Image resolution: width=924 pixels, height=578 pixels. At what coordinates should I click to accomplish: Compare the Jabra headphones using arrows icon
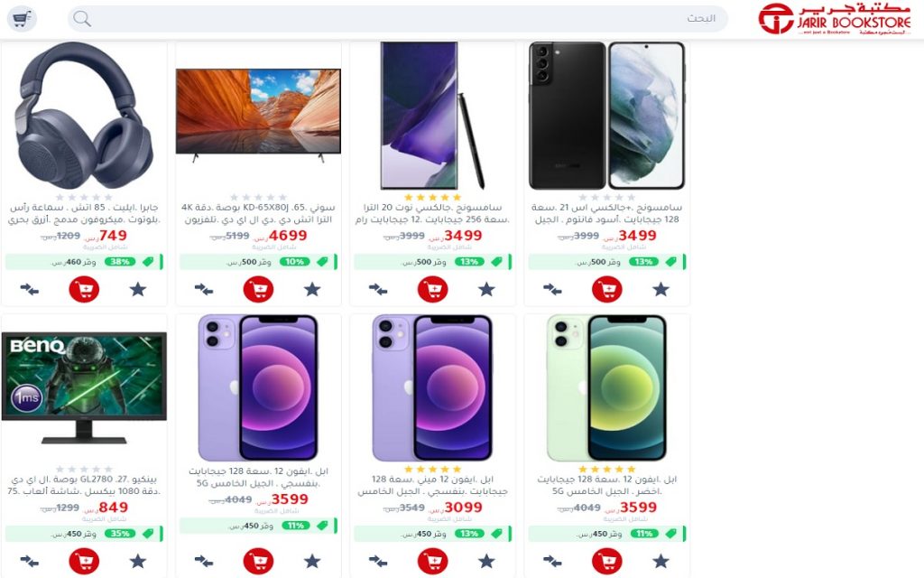click(30, 289)
